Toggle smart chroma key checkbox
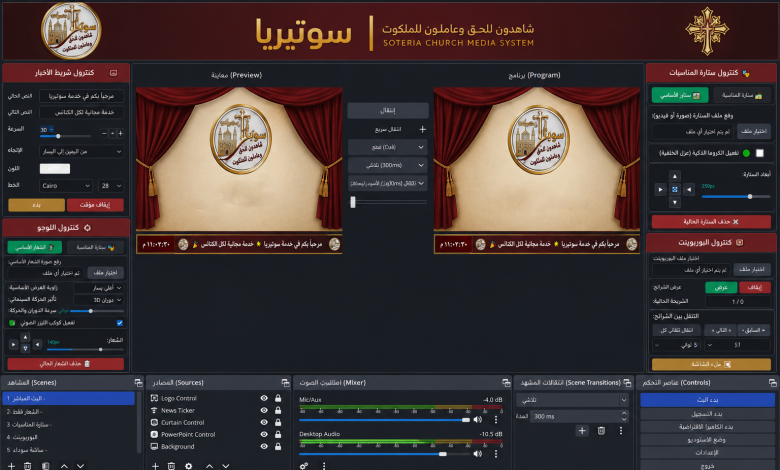Screen dimensions: 780x470 (760, 153)
